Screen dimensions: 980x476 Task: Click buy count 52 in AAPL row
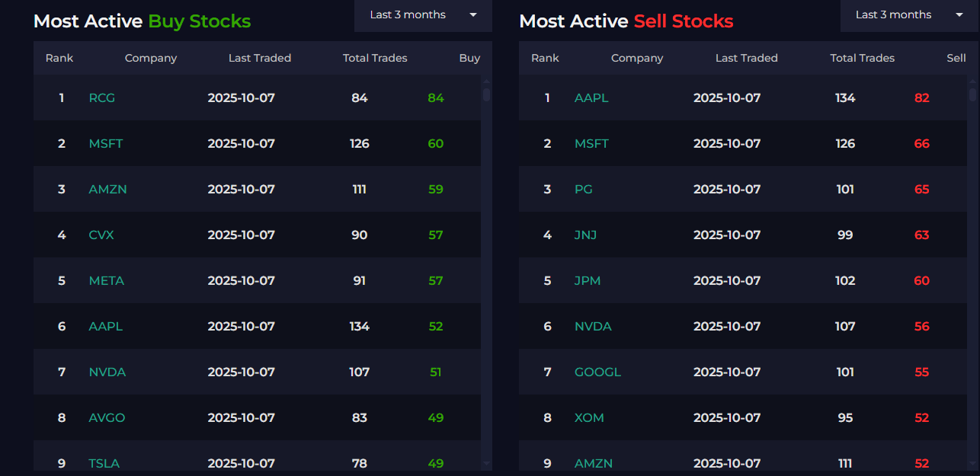(x=436, y=326)
